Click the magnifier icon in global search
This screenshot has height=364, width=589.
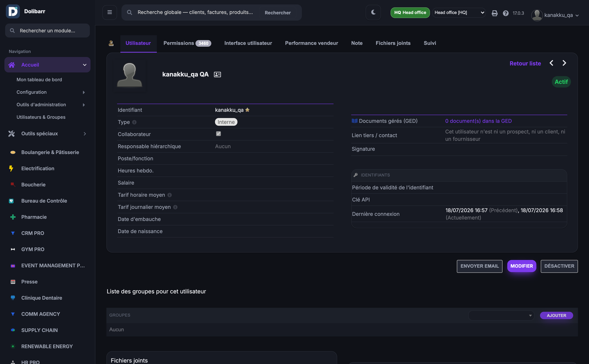[130, 13]
